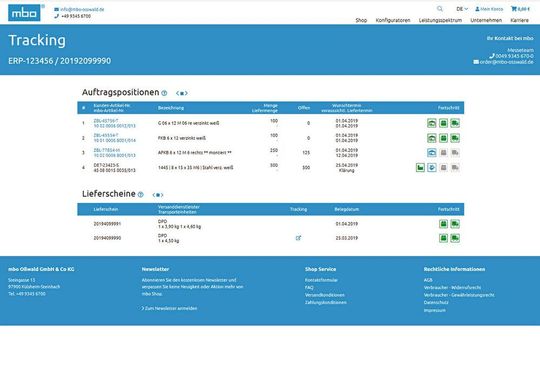The image size is (540, 374).
Task: Click footer Tel. +49 9345 6700
Action: click(27, 294)
